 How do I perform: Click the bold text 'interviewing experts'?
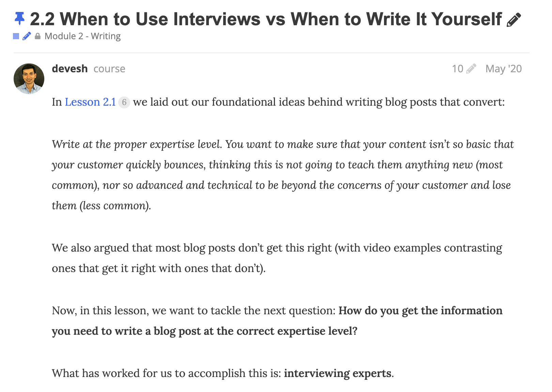click(x=337, y=373)
